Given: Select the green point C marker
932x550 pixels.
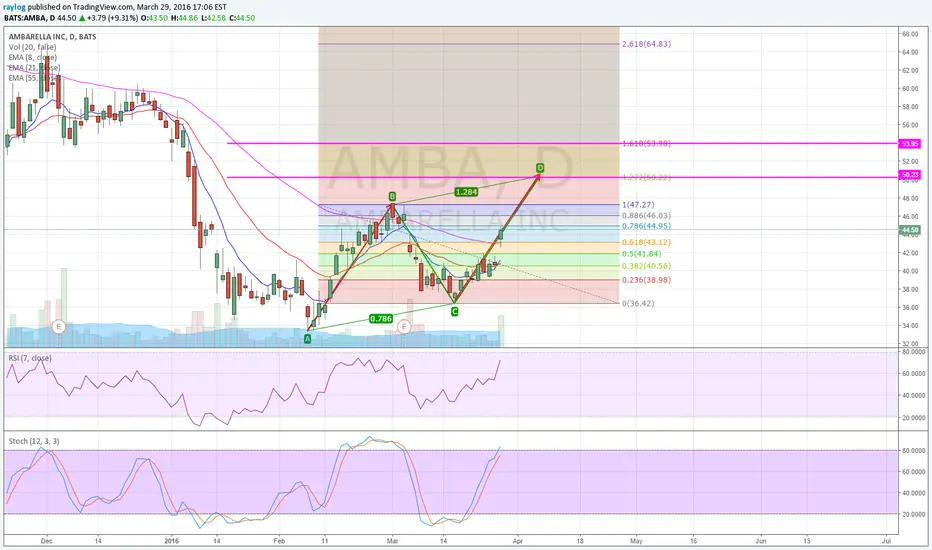Looking at the screenshot, I should pos(454,312).
